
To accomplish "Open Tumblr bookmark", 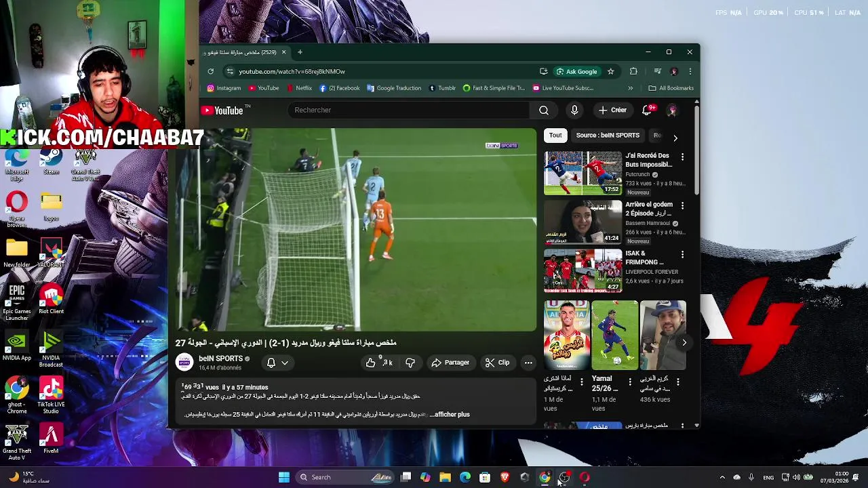I will point(442,88).
